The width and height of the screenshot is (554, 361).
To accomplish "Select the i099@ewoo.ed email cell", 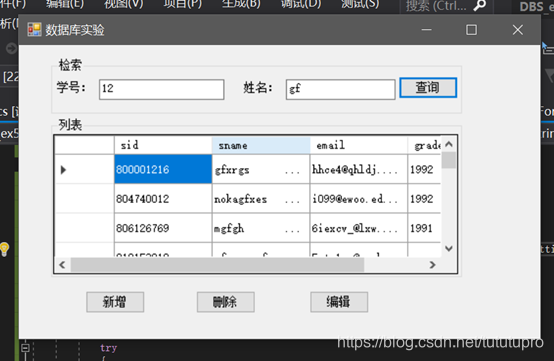I will [x=359, y=199].
